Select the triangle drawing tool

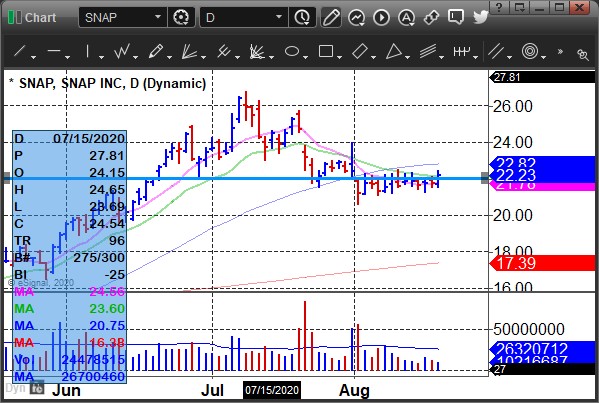click(x=393, y=51)
